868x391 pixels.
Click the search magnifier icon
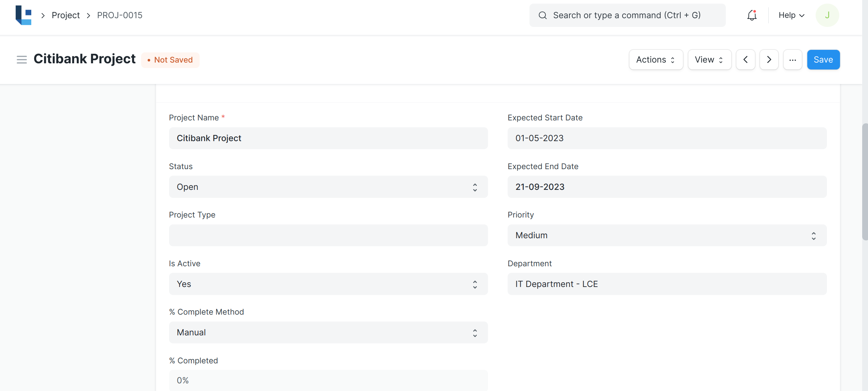click(x=543, y=15)
